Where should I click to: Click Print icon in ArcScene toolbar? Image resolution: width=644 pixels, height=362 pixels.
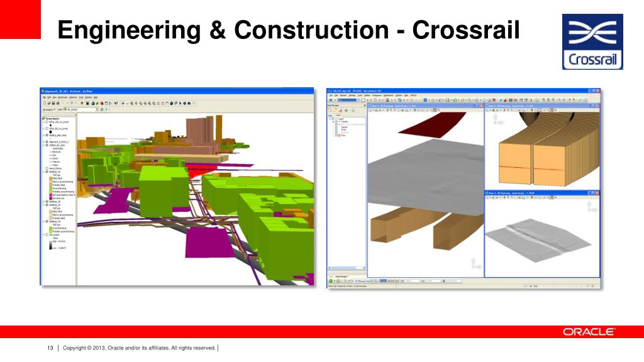point(58,103)
